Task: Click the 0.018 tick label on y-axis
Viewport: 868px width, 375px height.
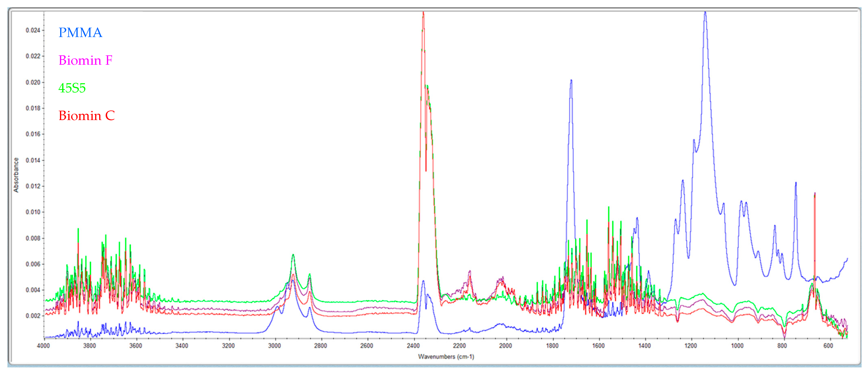Action: (33, 108)
